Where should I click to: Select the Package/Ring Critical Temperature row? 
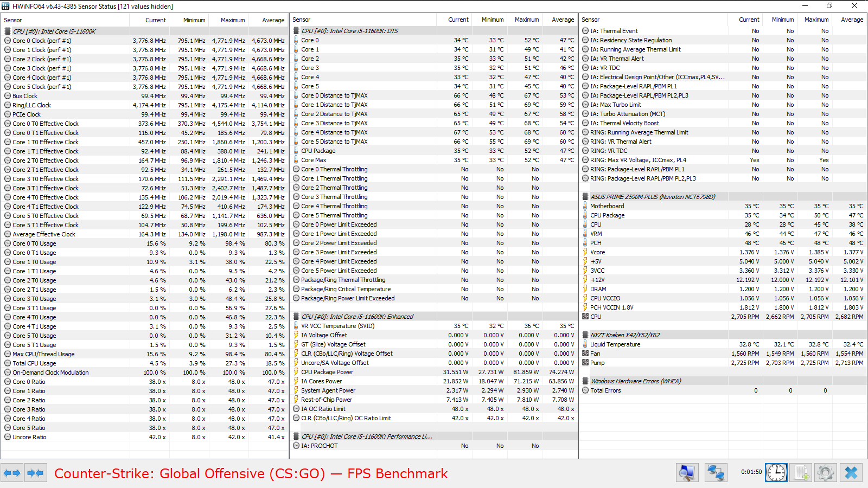(x=434, y=289)
